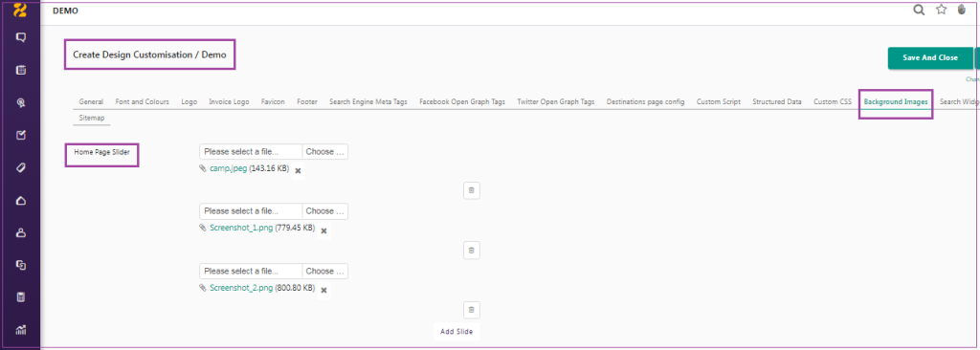Open the price tag sidebar icon
The height and width of the screenshot is (350, 980).
tap(21, 167)
